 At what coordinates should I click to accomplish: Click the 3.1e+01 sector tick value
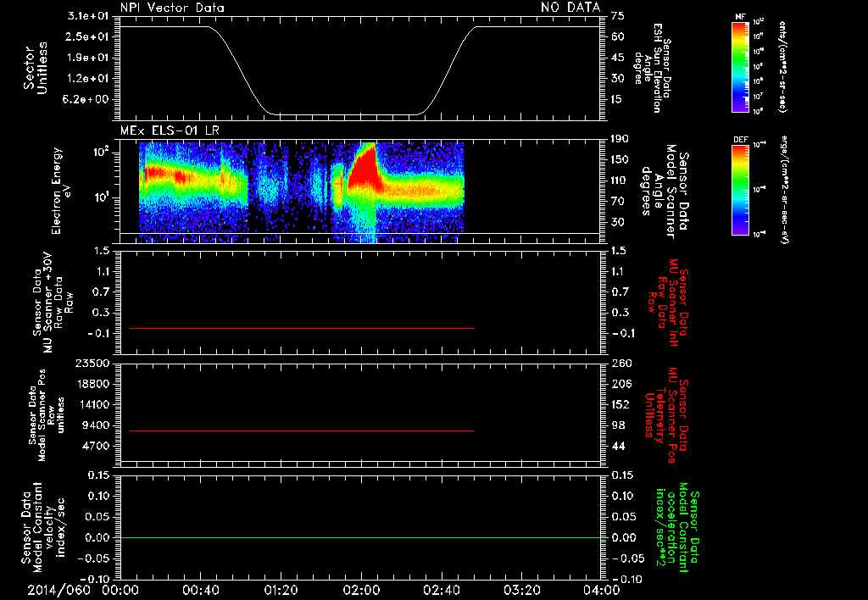click(88, 16)
